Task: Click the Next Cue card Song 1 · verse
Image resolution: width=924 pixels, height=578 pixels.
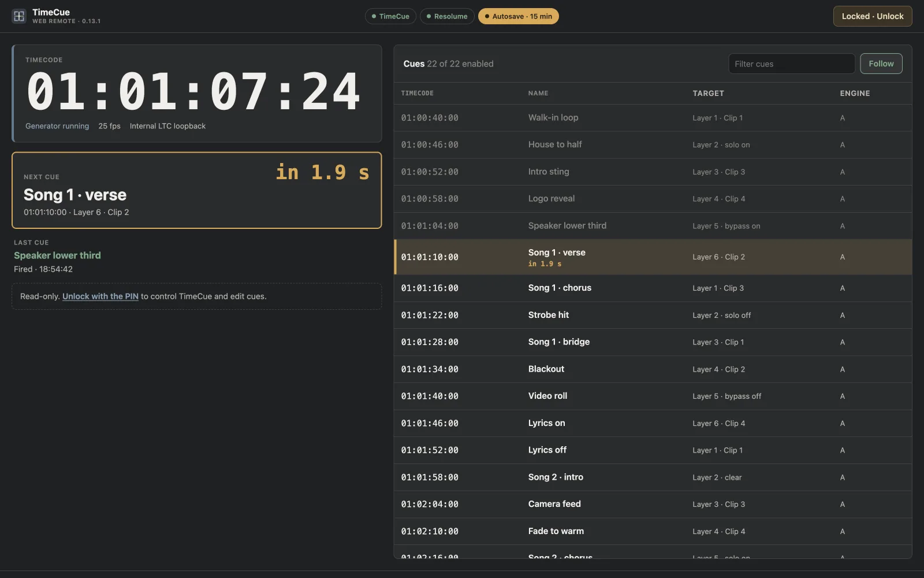Action: pyautogui.click(x=196, y=190)
